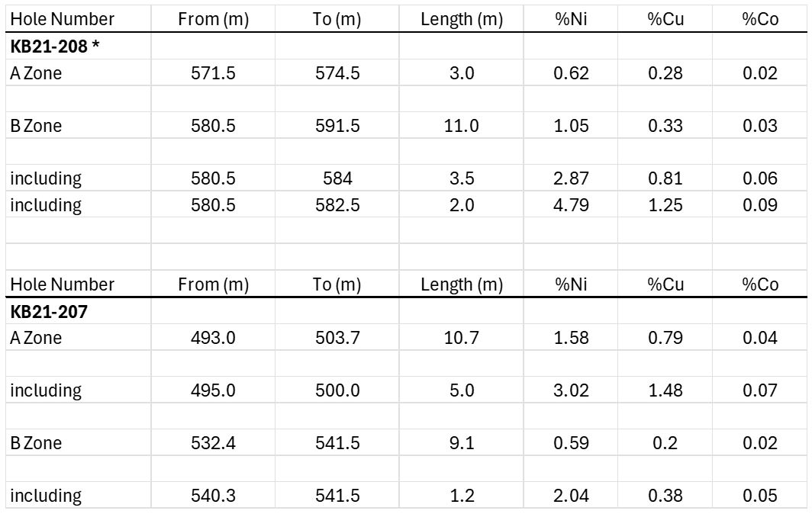Click the %Cu value 0.38
Image resolution: width=812 pixels, height=514 pixels.
(665, 496)
